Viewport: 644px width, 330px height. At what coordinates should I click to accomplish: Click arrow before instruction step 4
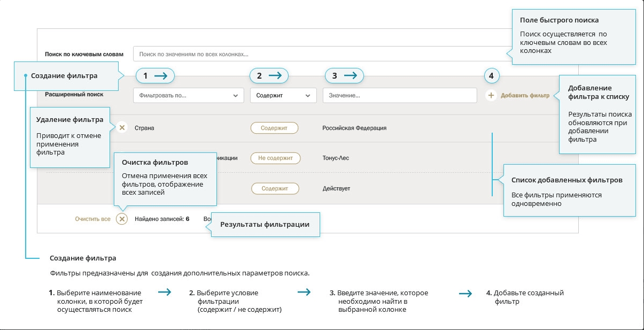(x=465, y=293)
